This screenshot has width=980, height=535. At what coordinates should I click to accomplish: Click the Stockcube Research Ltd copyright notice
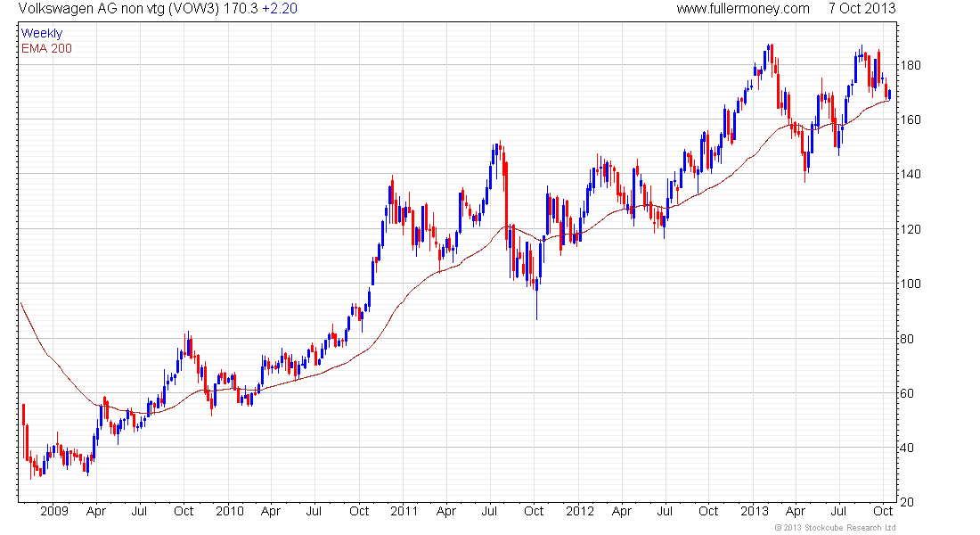[835, 528]
